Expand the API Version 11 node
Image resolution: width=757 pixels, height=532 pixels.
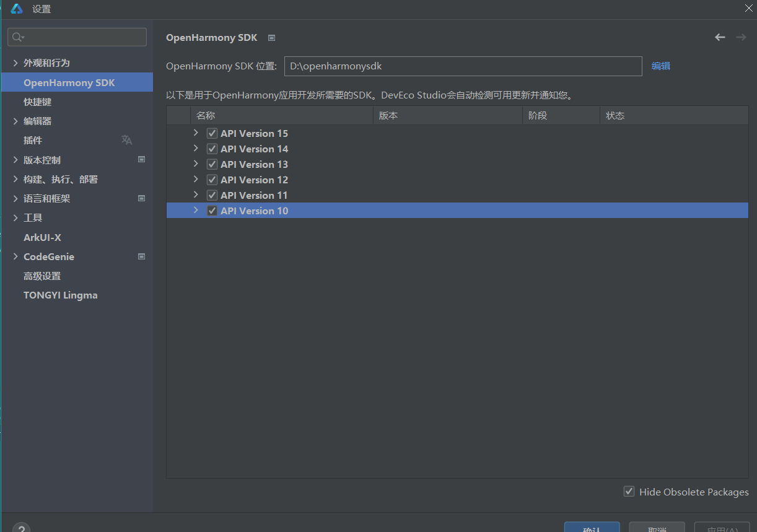coord(196,194)
